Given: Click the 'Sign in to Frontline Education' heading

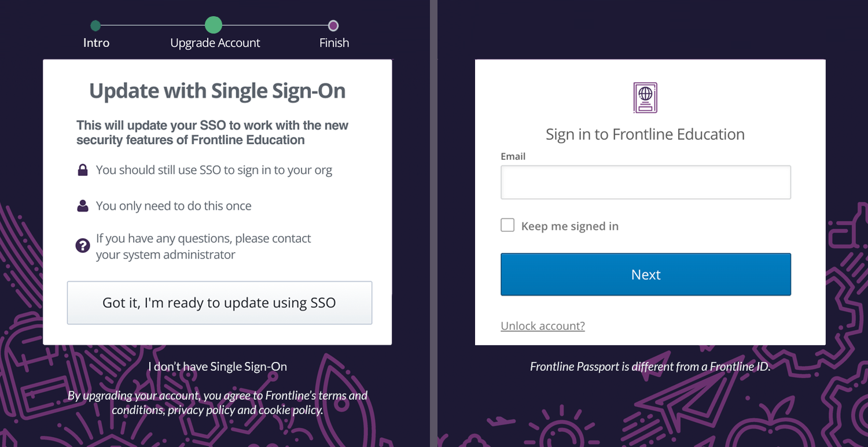Looking at the screenshot, I should [645, 134].
